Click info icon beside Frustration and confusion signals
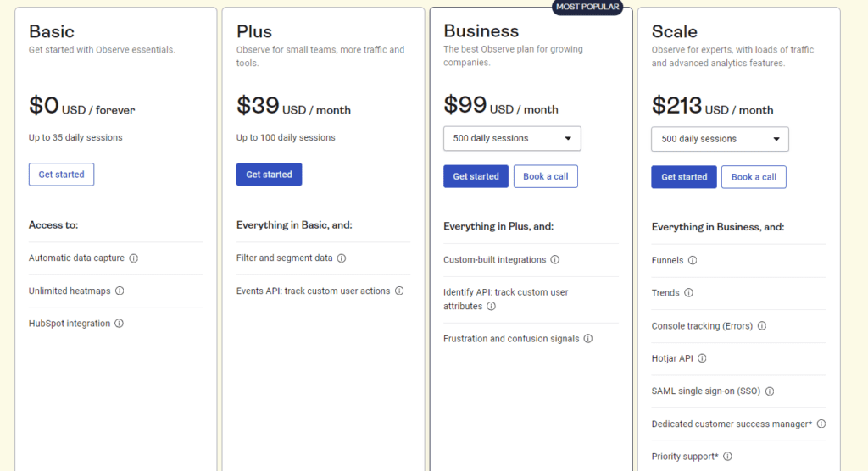 click(x=588, y=339)
